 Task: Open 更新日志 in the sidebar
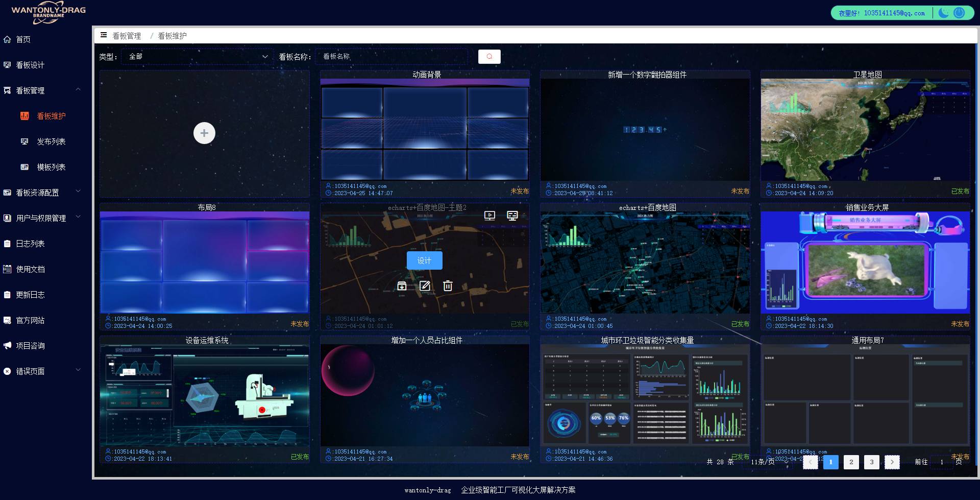click(46, 295)
